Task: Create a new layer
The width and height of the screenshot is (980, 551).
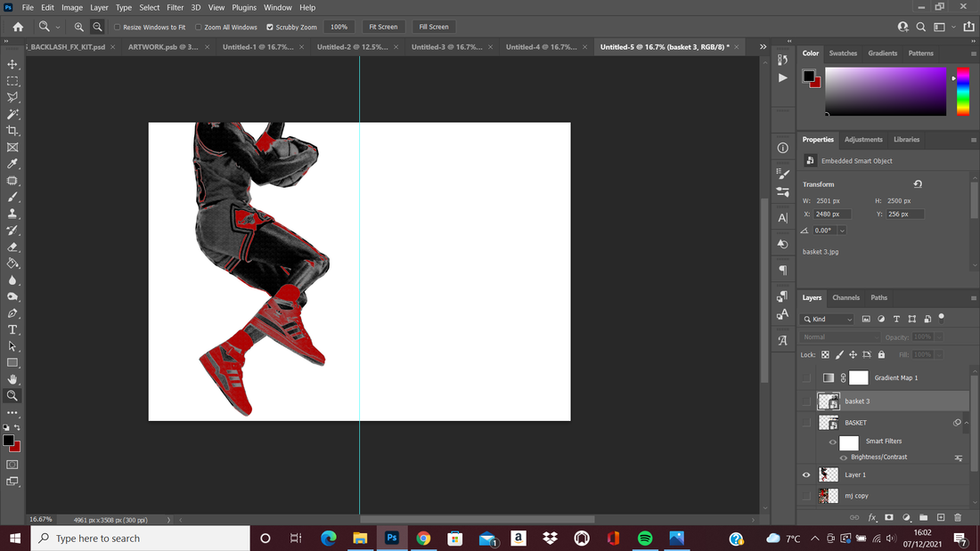Action: pyautogui.click(x=941, y=517)
